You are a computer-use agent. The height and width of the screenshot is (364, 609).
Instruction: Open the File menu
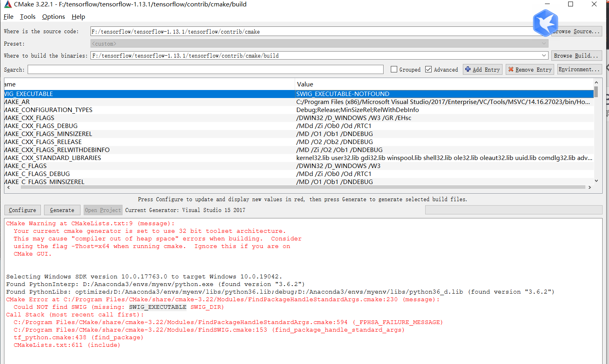(x=8, y=17)
